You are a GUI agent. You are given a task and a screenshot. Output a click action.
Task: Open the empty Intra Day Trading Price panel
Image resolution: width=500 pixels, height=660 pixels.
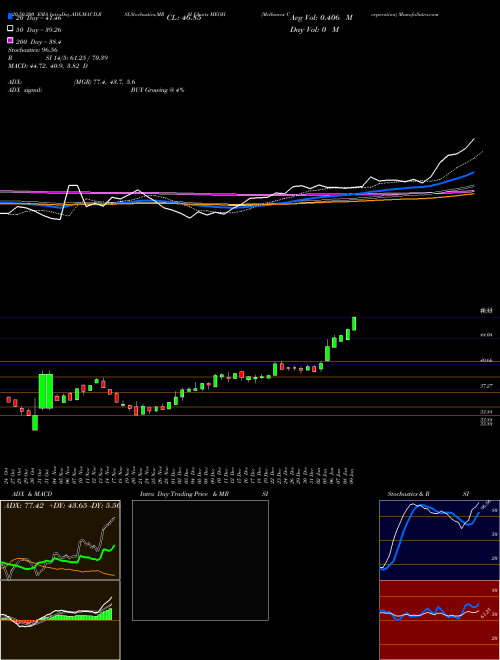tap(200, 560)
